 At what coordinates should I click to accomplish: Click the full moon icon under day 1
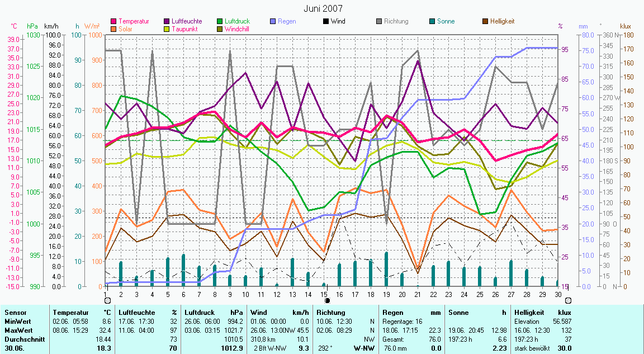[107, 300]
